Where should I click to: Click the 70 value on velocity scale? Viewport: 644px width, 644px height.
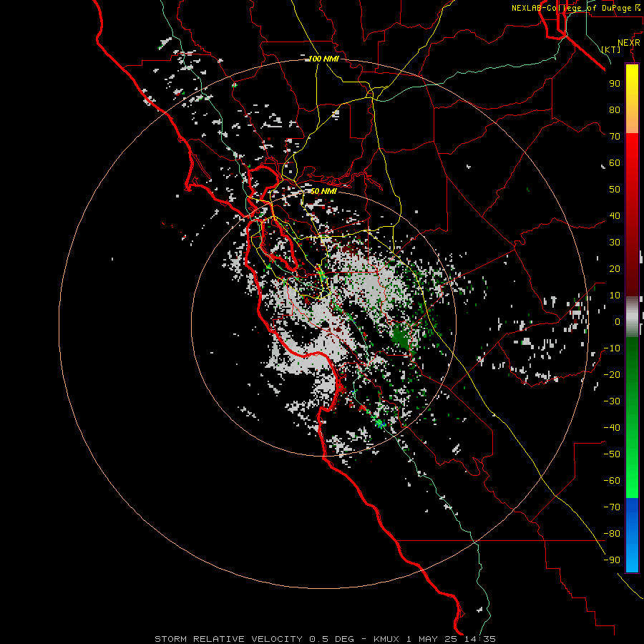615,137
